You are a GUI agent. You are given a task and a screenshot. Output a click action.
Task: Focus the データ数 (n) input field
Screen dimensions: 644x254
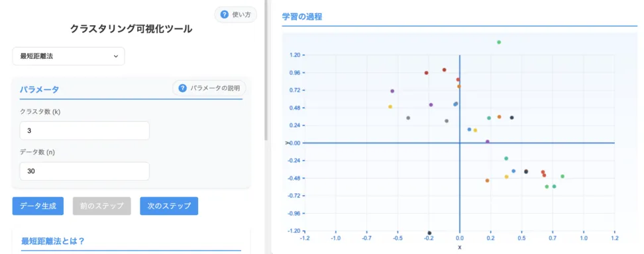coord(85,171)
